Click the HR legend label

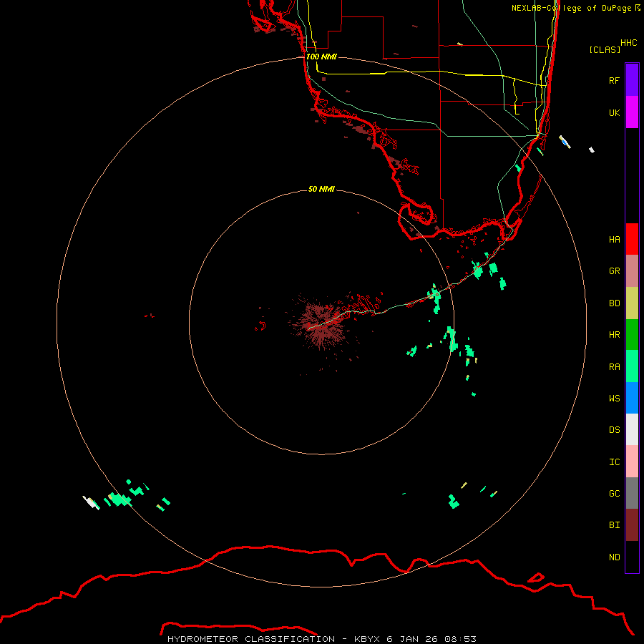(x=614, y=335)
